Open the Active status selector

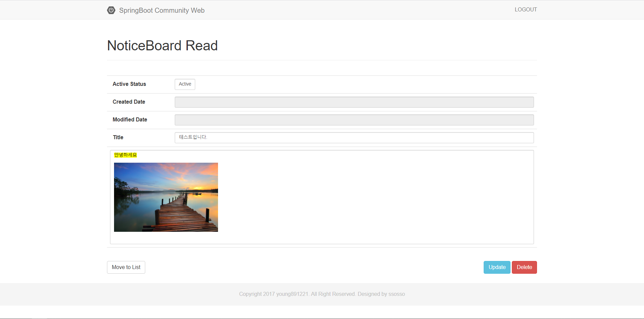click(185, 84)
